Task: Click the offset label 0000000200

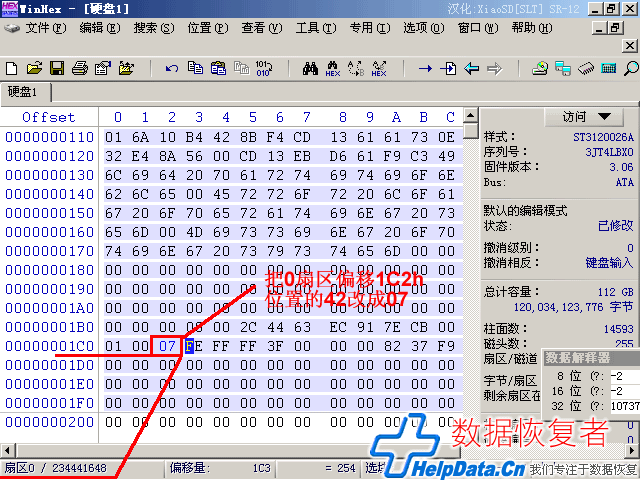Action: pos(49,422)
